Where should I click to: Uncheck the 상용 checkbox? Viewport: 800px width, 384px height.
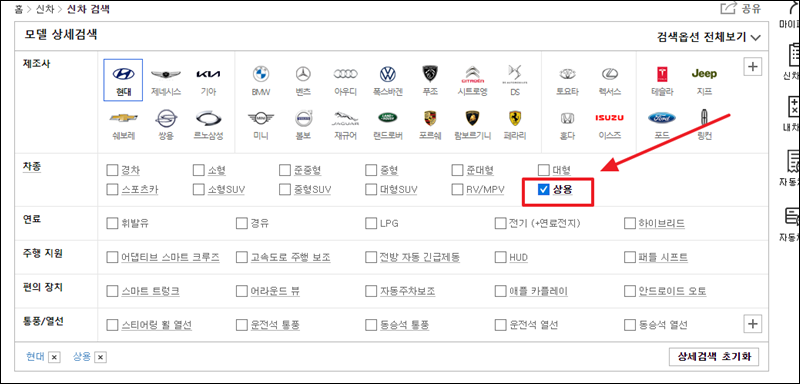pyautogui.click(x=544, y=190)
